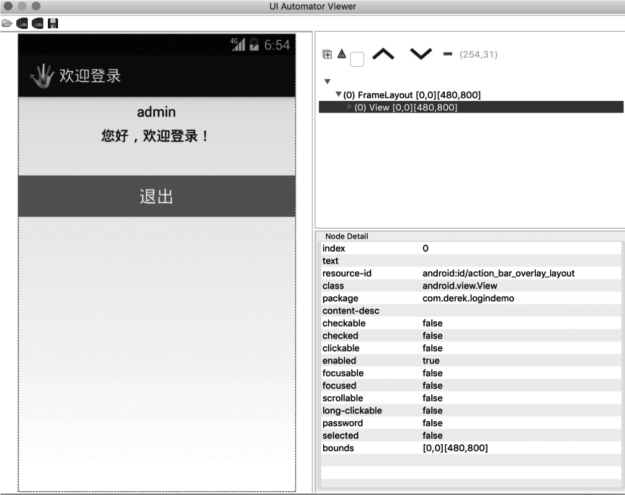Select the package value com.derek.logindemo
625x495 pixels.
coord(468,298)
